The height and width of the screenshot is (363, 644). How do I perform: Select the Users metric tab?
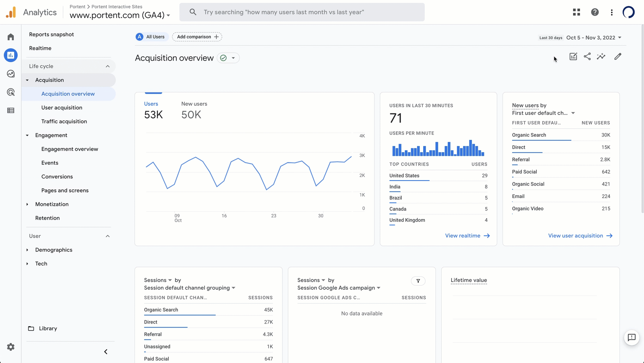(153, 110)
